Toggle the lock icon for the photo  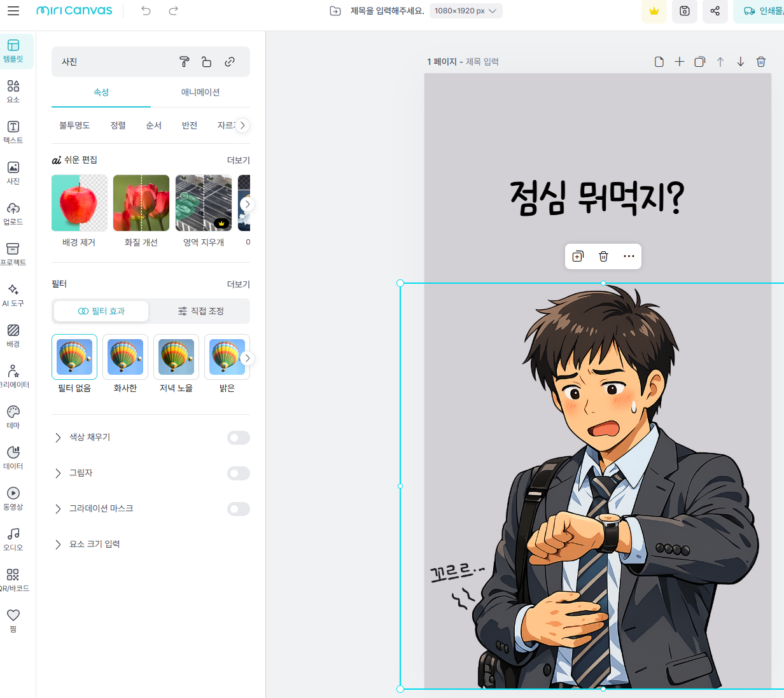click(207, 62)
